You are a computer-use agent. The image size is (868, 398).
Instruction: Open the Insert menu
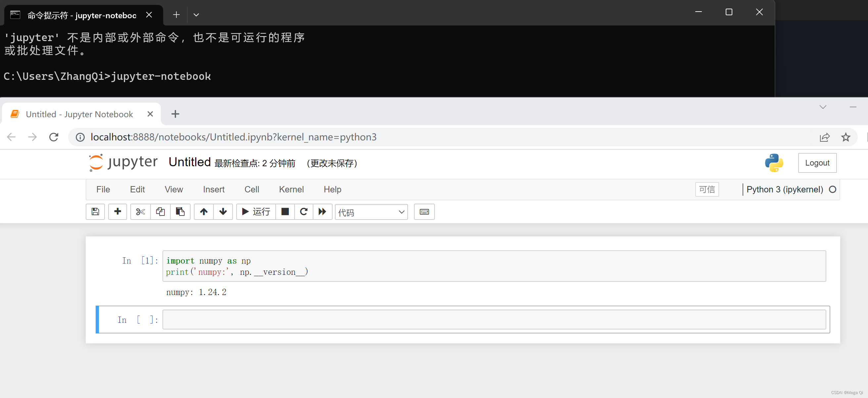tap(214, 189)
